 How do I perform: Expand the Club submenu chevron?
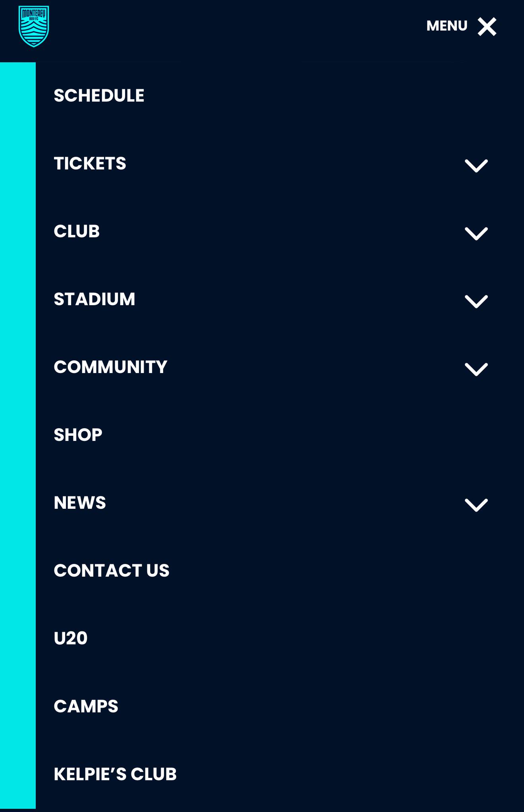(x=476, y=233)
